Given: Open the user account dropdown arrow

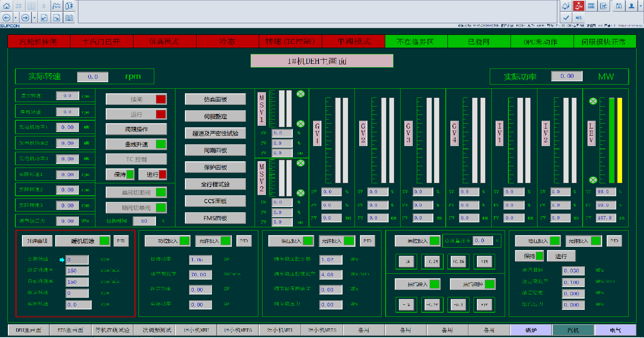Looking at the screenshot, I should point(640,6).
